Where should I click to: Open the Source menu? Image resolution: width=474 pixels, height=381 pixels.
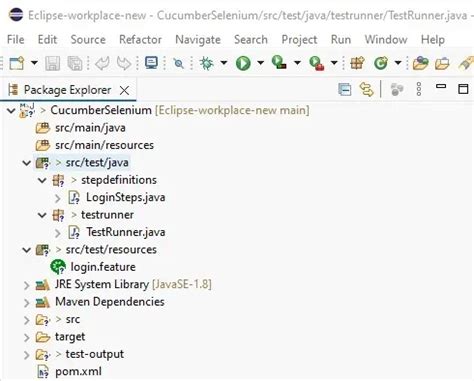click(88, 39)
